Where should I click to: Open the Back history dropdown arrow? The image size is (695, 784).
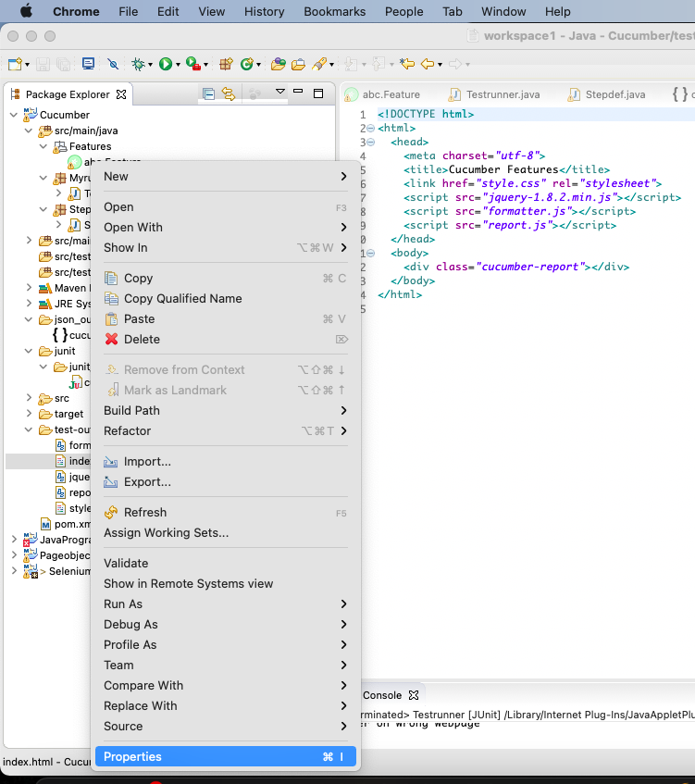click(x=440, y=65)
